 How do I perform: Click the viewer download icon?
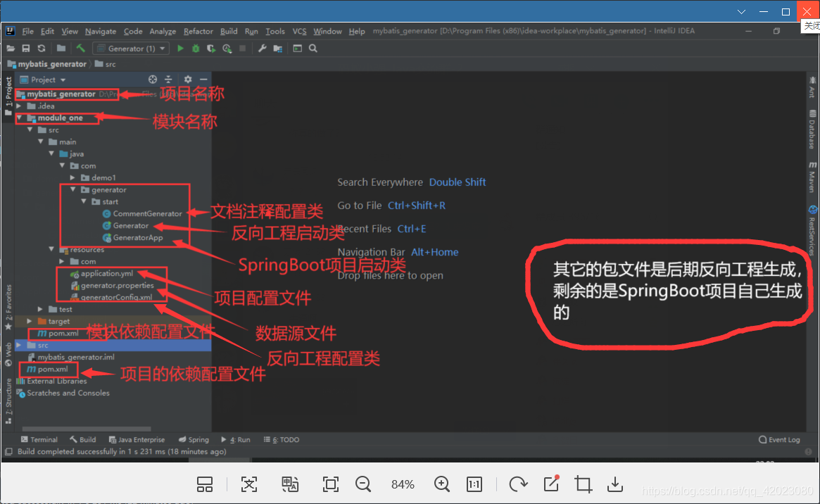point(615,485)
